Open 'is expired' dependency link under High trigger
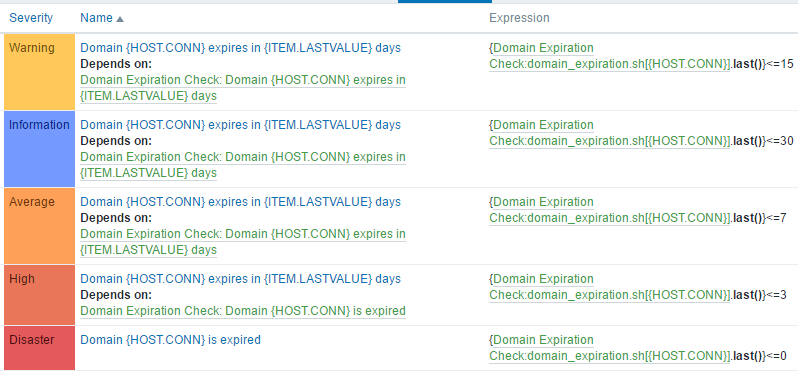Screen dimensions: 798x375 tap(243, 311)
